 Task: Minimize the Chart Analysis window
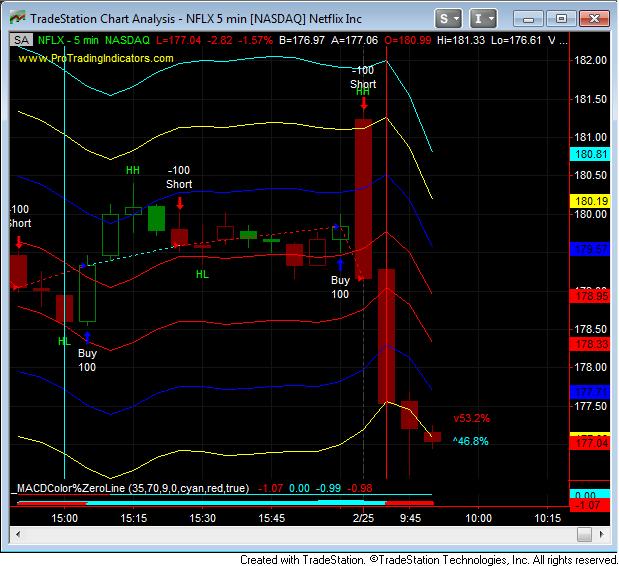pos(529,19)
